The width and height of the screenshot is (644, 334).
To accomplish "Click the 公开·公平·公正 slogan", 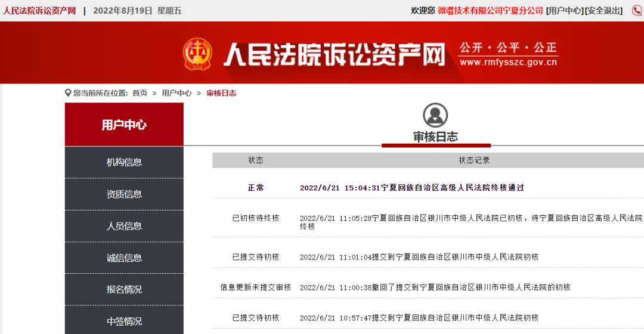I will [508, 48].
